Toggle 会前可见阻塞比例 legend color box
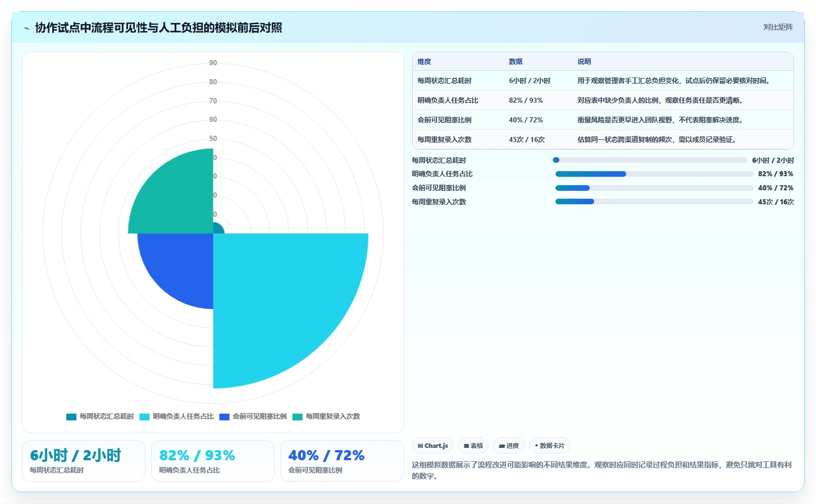The height and width of the screenshot is (504, 816). click(x=225, y=416)
